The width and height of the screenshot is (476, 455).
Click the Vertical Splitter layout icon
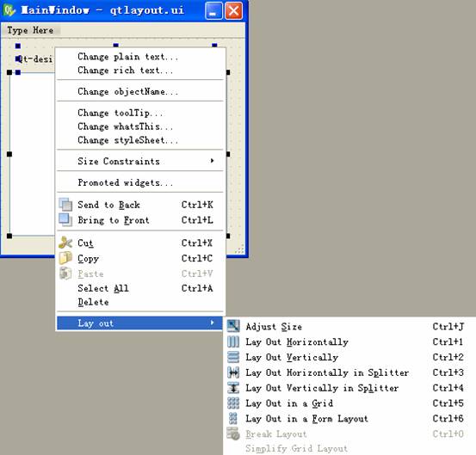coord(233,388)
